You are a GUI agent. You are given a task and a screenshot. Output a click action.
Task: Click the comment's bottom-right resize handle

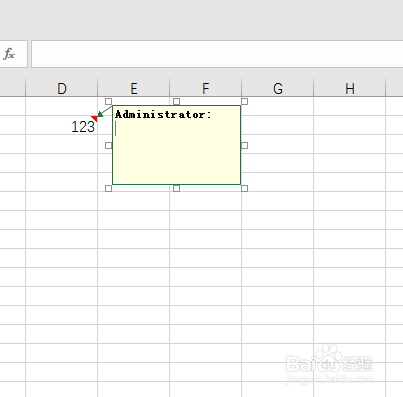pyautogui.click(x=244, y=188)
